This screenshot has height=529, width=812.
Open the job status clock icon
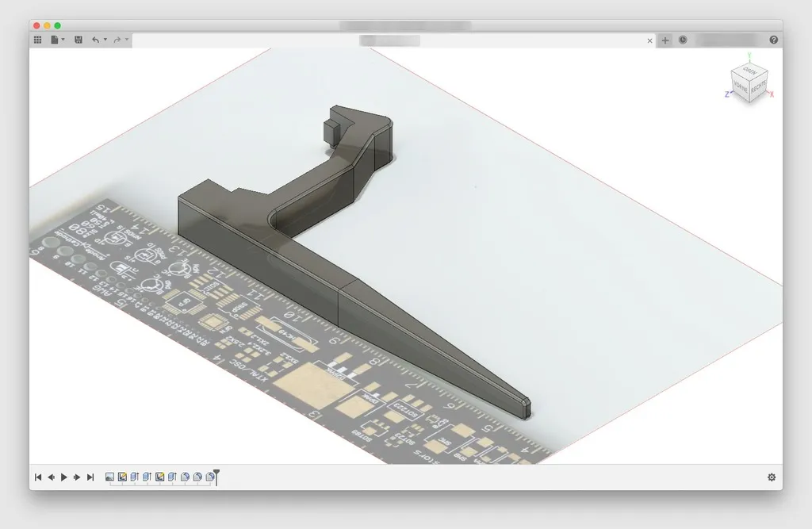pos(683,40)
